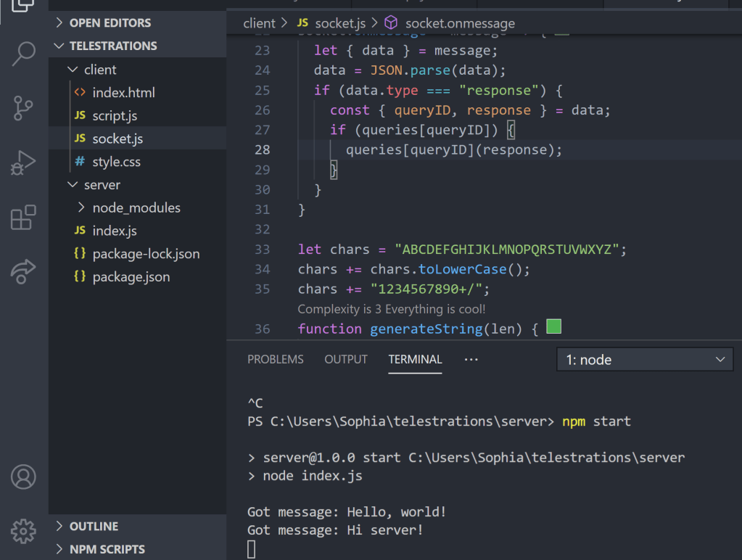Viewport: 742px width, 560px height.
Task: Switch to the OUTPUT panel tab
Action: [x=346, y=360]
